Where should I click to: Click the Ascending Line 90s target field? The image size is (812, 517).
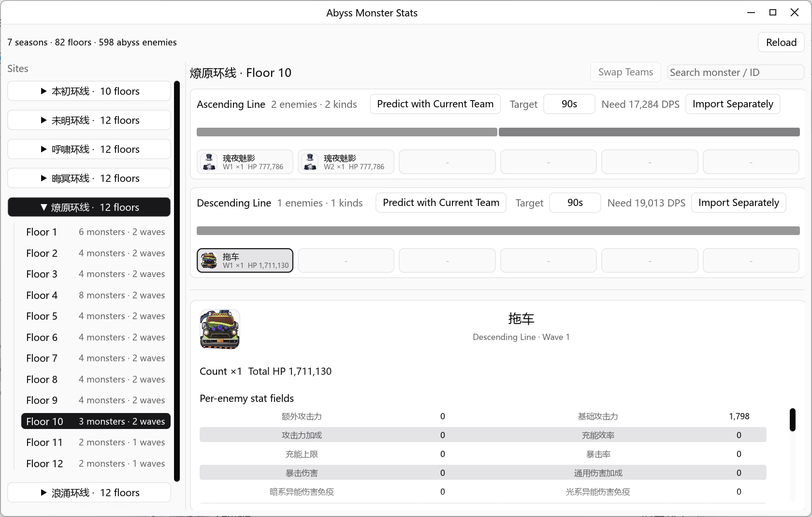[x=569, y=104]
